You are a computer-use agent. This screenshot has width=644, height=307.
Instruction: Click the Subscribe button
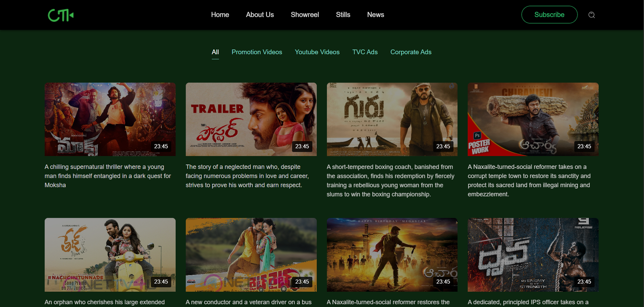549,14
